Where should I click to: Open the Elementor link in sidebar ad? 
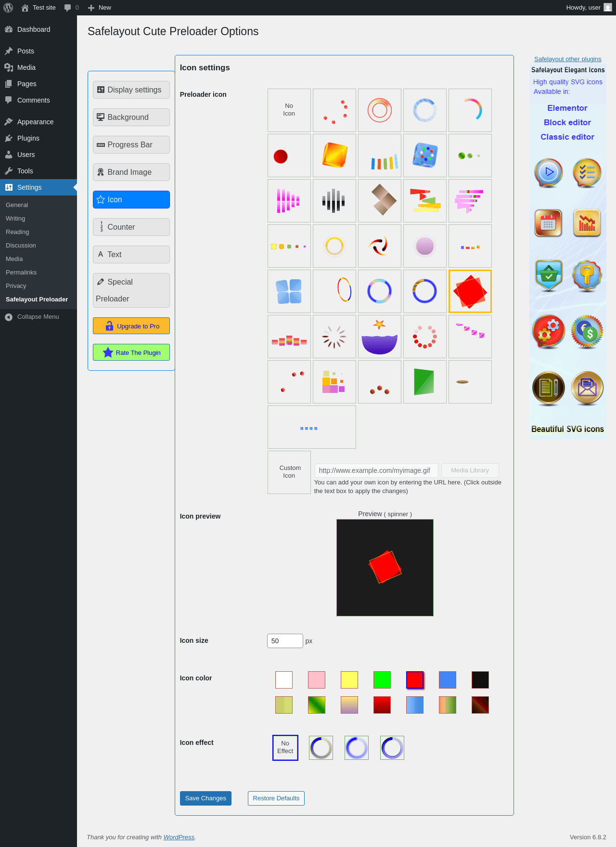pos(567,108)
